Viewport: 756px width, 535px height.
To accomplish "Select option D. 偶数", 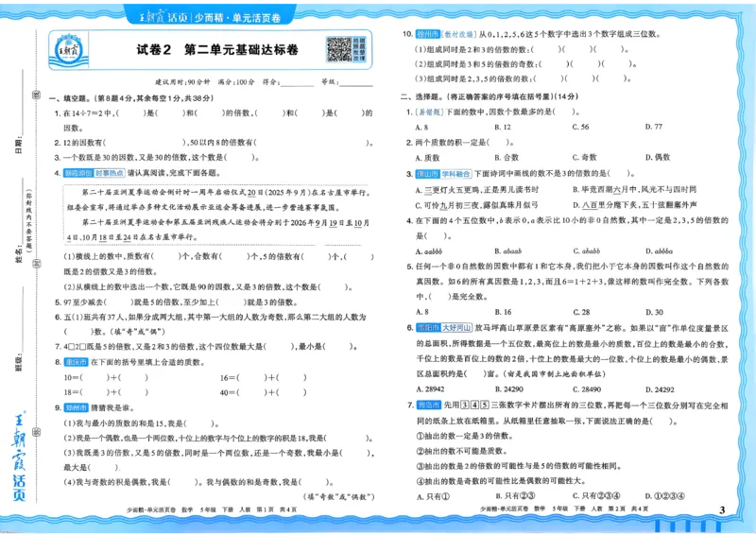I will click(x=658, y=157).
